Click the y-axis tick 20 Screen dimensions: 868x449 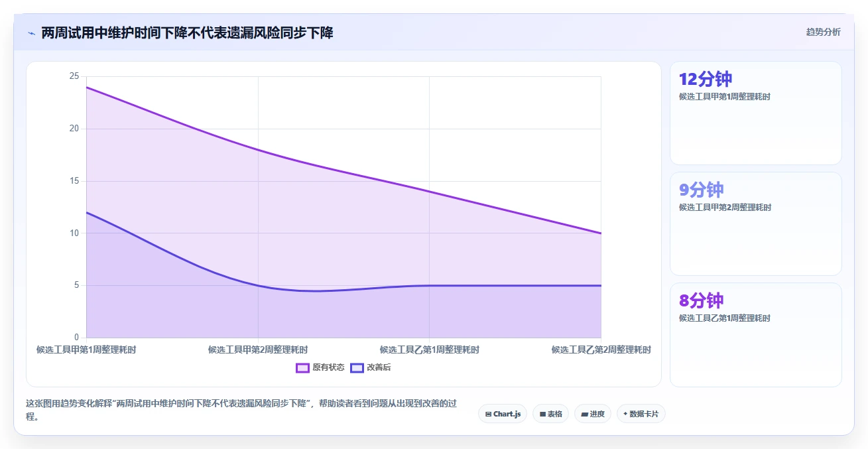tap(74, 129)
